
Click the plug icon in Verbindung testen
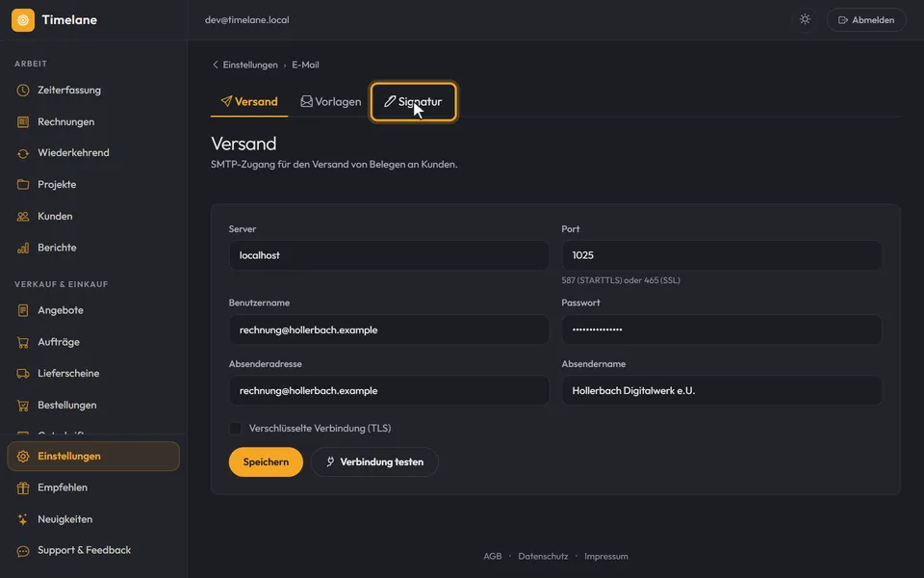point(330,461)
